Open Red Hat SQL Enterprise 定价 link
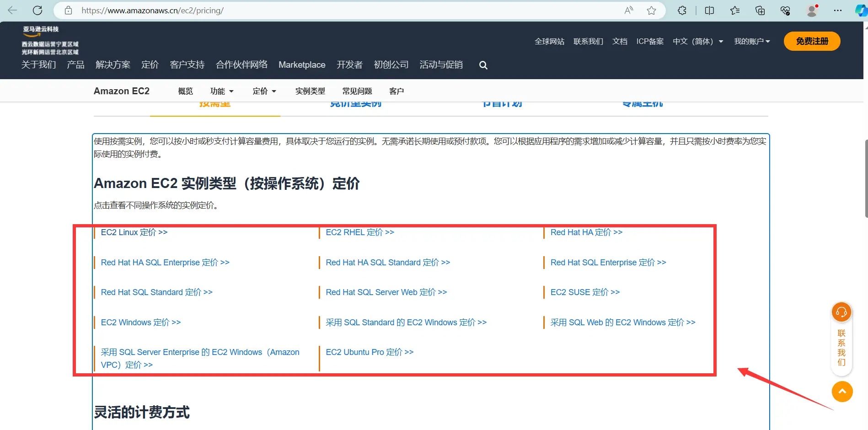Image resolution: width=868 pixels, height=430 pixels. pos(608,263)
